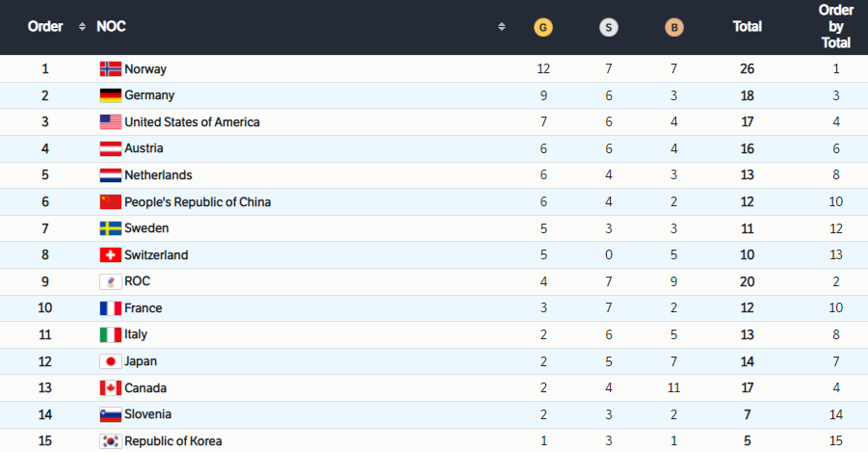Viewport: 868px width, 452px height.
Task: Open the Slovenia country link
Action: tap(147, 414)
